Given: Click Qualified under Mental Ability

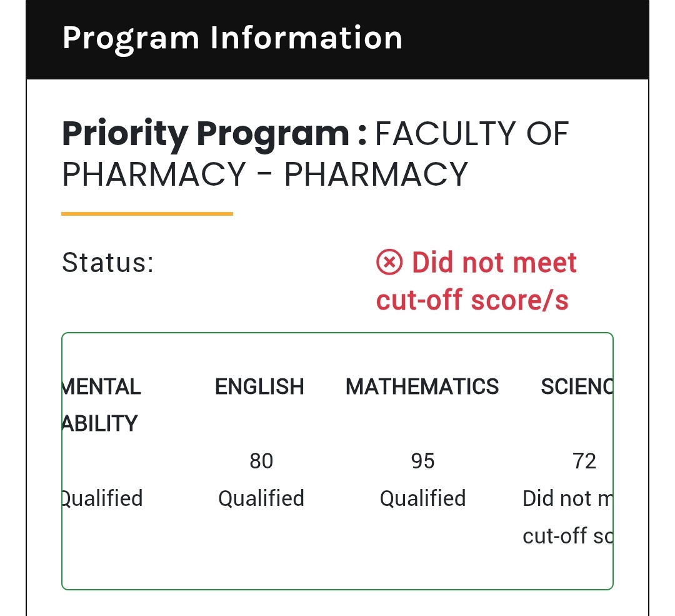Looking at the screenshot, I should (102, 498).
